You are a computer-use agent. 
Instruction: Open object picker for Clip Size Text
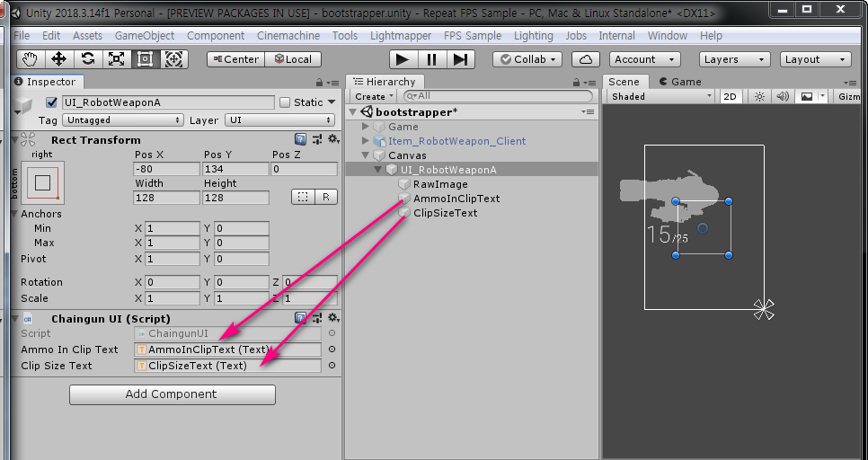pyautogui.click(x=332, y=366)
